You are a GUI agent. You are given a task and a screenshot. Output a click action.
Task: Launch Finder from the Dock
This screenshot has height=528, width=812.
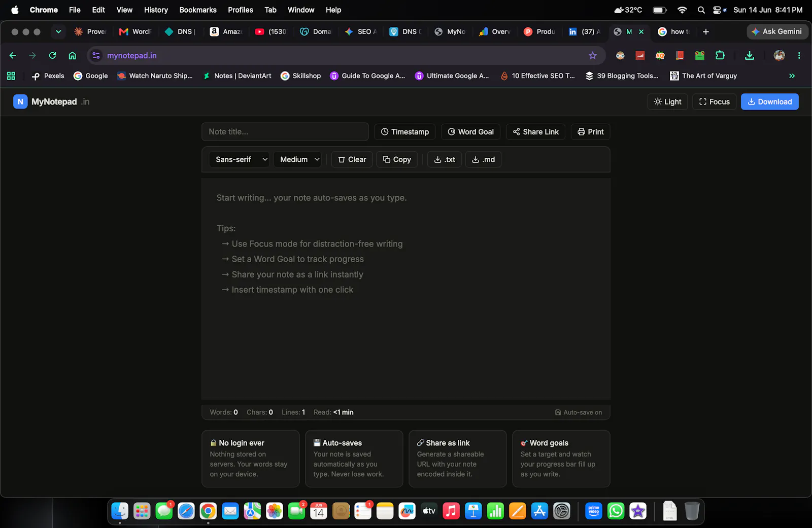point(120,511)
